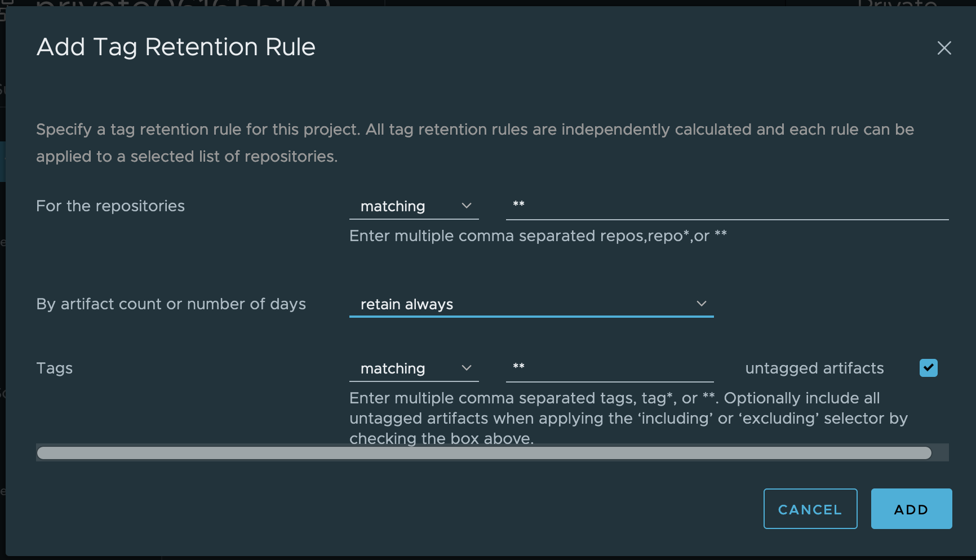Screen dimensions: 976x560
Task: Select the 'untagged artifacts' label text
Action: tap(814, 368)
